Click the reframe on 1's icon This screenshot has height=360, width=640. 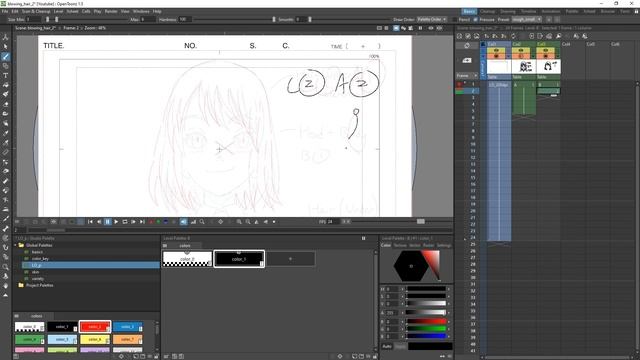coord(487,36)
